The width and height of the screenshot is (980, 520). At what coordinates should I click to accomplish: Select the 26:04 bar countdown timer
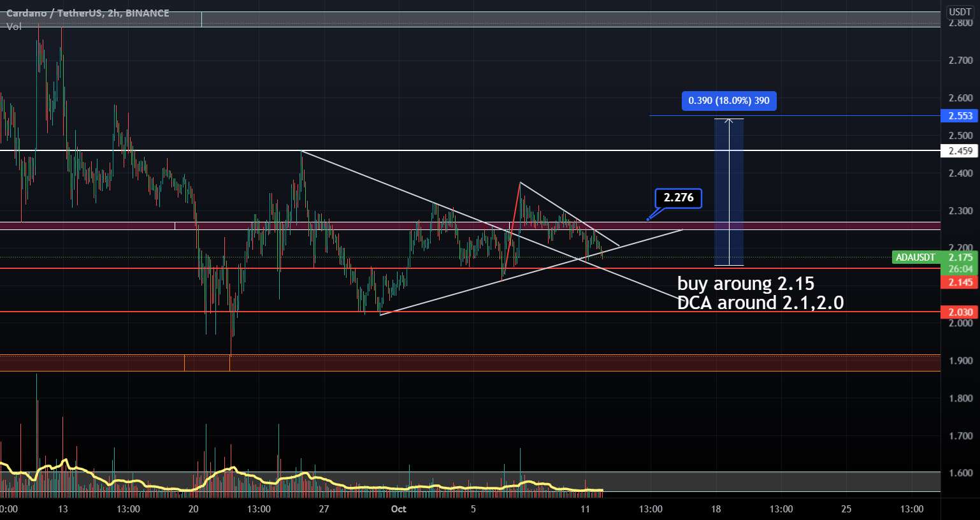tap(960, 270)
